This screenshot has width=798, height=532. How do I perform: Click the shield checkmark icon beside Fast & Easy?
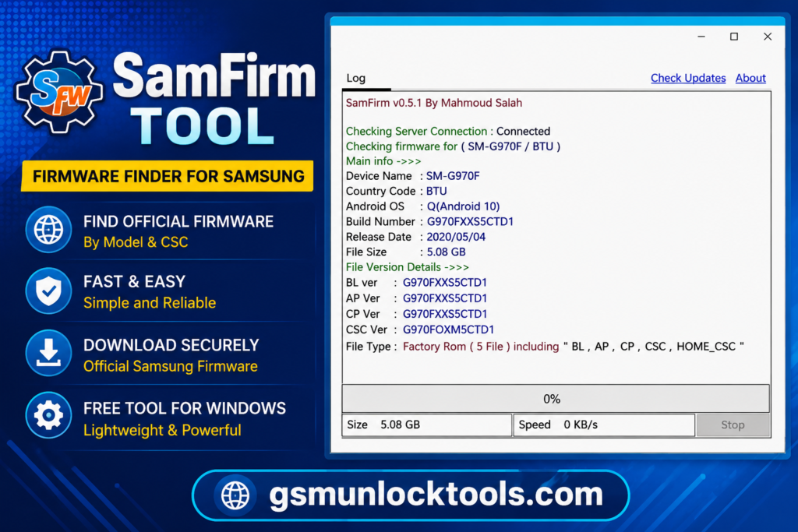pos(49,291)
